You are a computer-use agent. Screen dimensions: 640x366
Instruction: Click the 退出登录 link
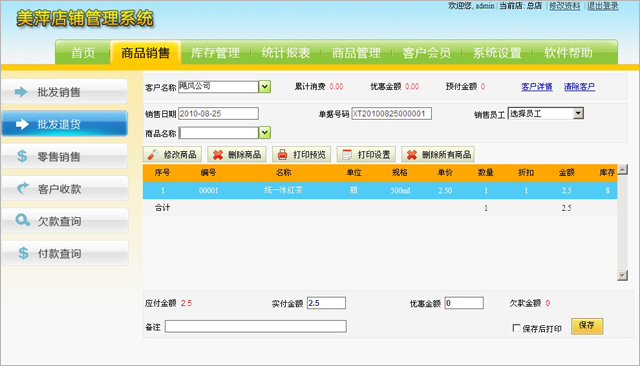pos(602,6)
